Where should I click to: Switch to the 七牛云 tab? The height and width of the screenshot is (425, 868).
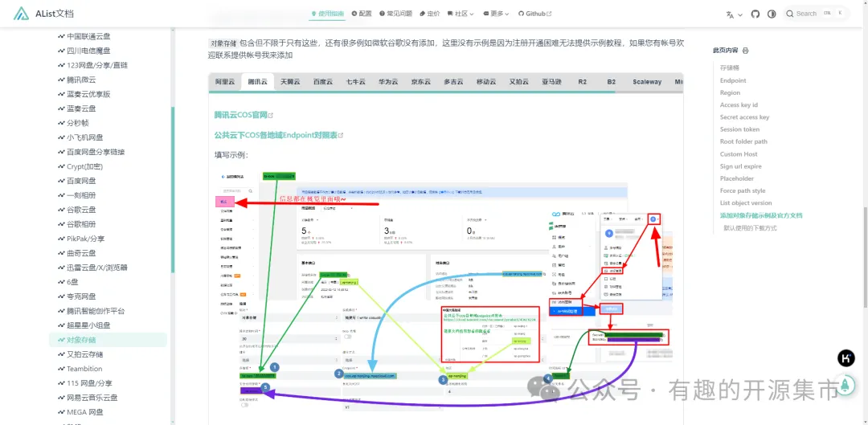[355, 82]
